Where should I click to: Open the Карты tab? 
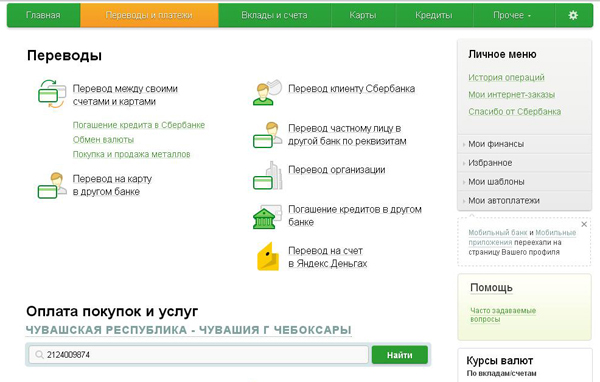363,15
